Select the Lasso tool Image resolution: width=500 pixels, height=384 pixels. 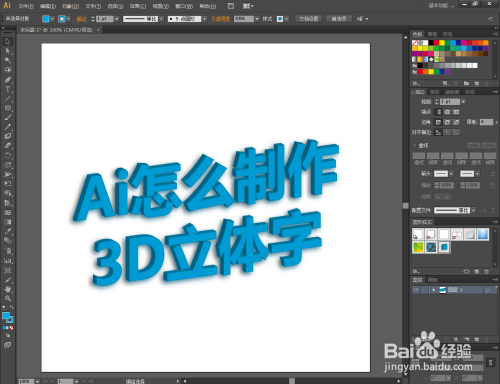pyautogui.click(x=8, y=70)
